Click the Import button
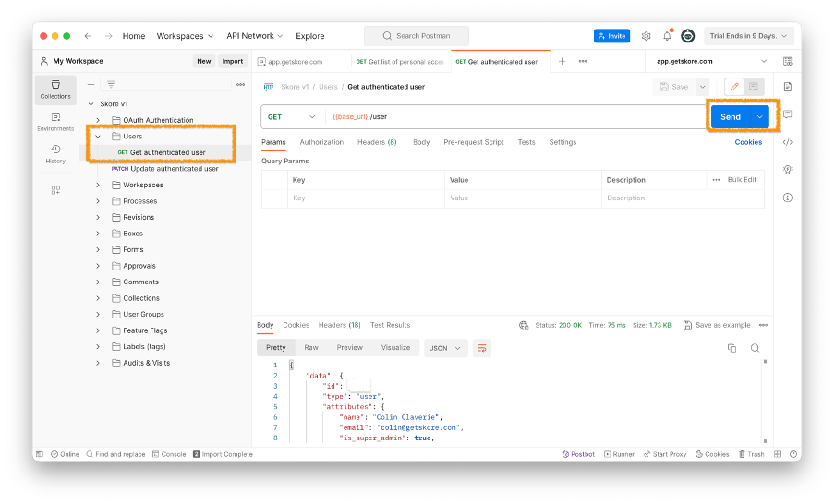This screenshot has width=835, height=504. (x=232, y=61)
